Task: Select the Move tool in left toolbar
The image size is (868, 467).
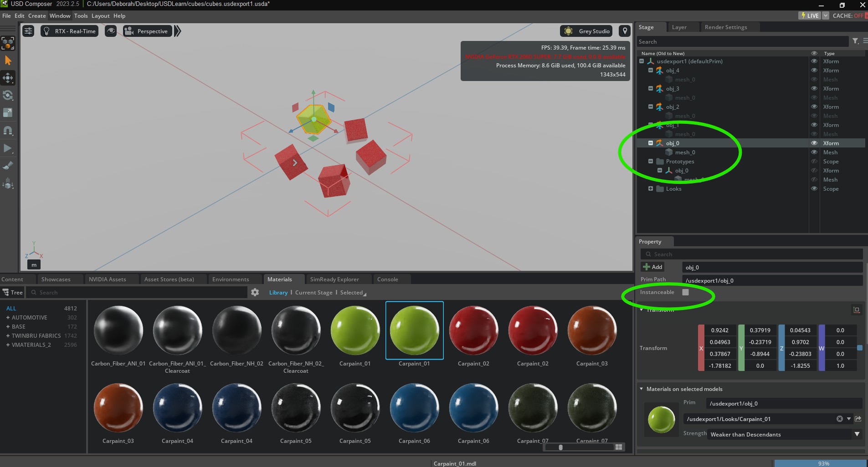Action: [x=8, y=78]
